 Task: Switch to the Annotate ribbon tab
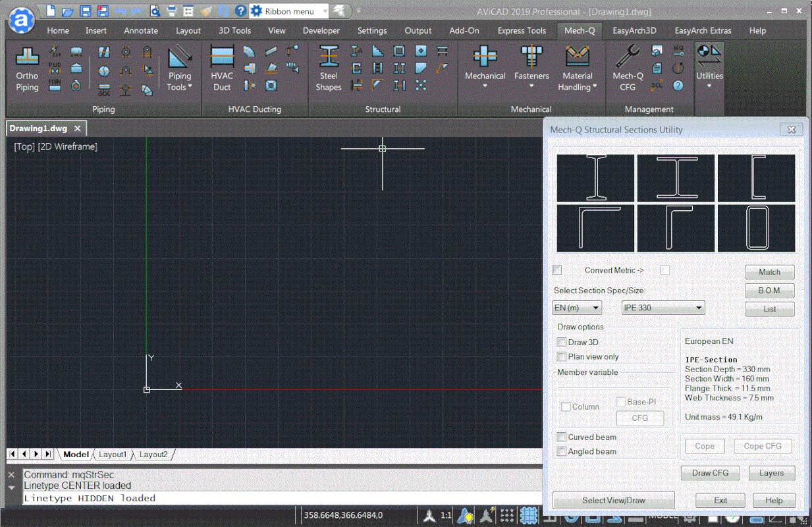click(141, 30)
